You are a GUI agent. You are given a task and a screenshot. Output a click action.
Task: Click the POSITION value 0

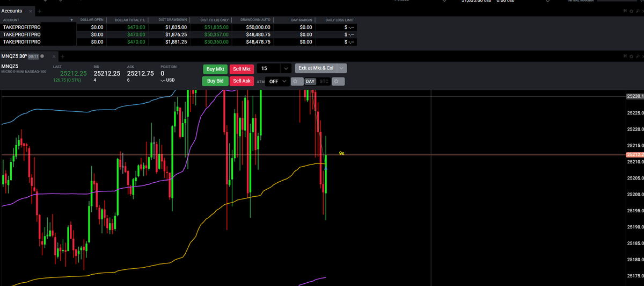(x=163, y=73)
